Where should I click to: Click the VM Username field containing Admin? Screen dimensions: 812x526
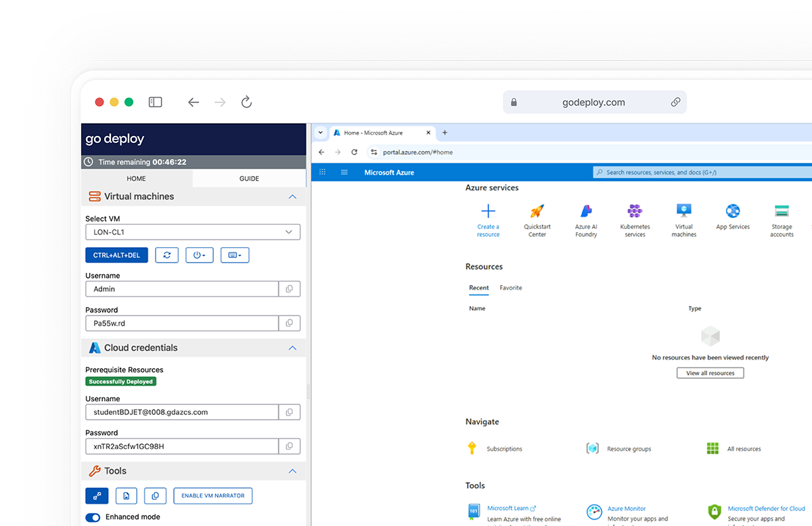[182, 289]
